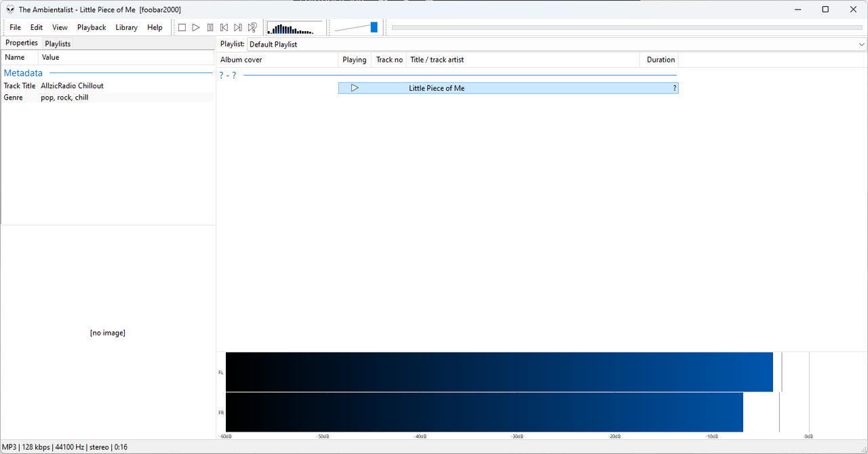The height and width of the screenshot is (454, 868).
Task: Open the View menu
Action: pos(60,28)
